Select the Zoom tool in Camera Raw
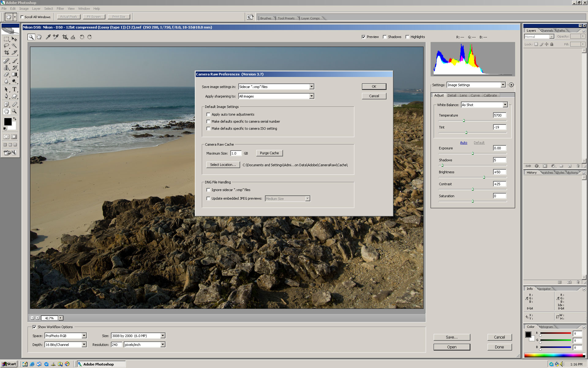Screen dimensions: 588x368 (32, 37)
